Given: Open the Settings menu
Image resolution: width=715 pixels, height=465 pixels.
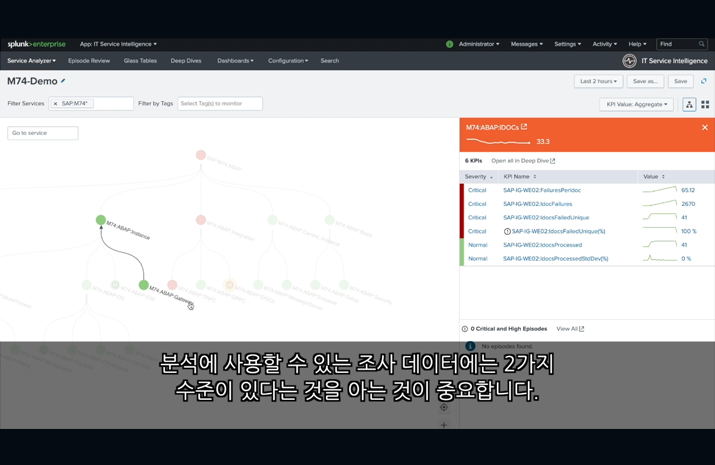Looking at the screenshot, I should tap(568, 44).
